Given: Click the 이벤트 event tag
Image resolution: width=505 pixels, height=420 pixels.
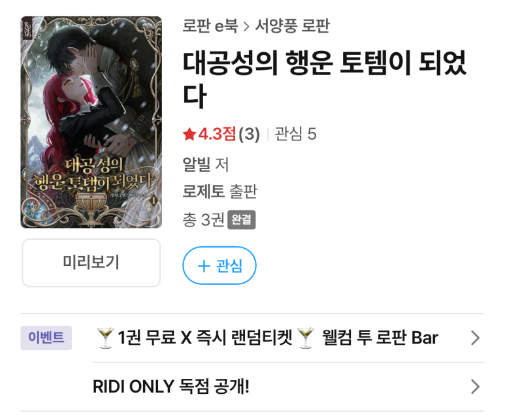Looking at the screenshot, I should 46,338.
